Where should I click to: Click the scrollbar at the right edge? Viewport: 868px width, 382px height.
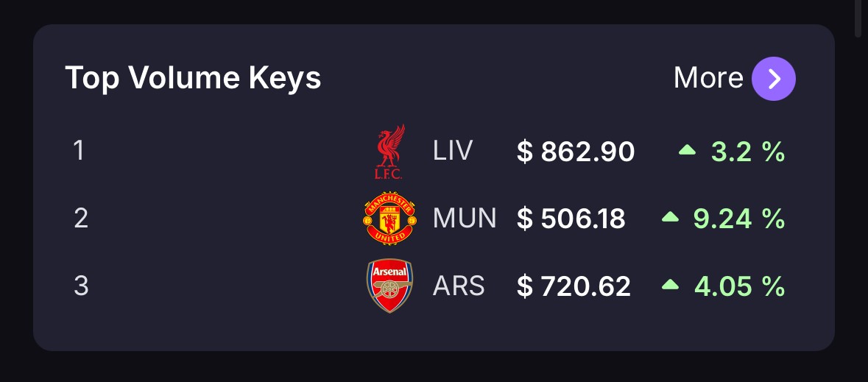click(x=858, y=19)
